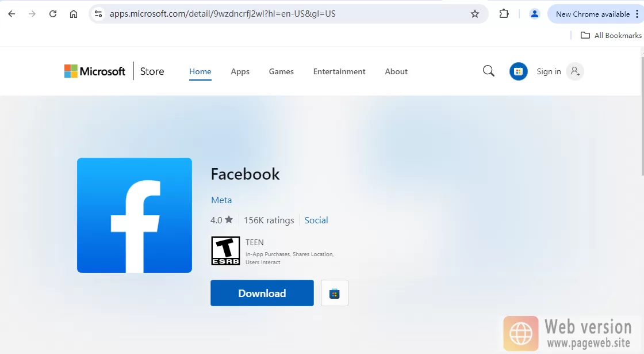This screenshot has width=644, height=354.
Task: Click the 156K ratings text
Action: [x=269, y=220]
